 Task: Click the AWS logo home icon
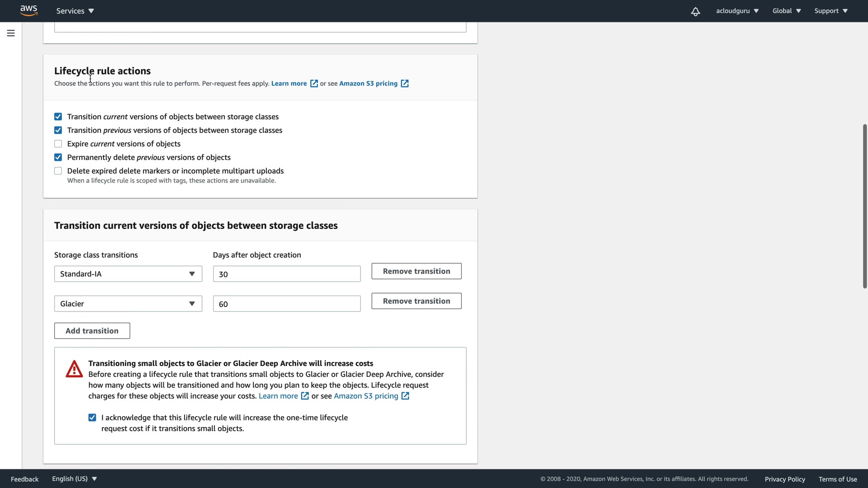click(x=28, y=10)
